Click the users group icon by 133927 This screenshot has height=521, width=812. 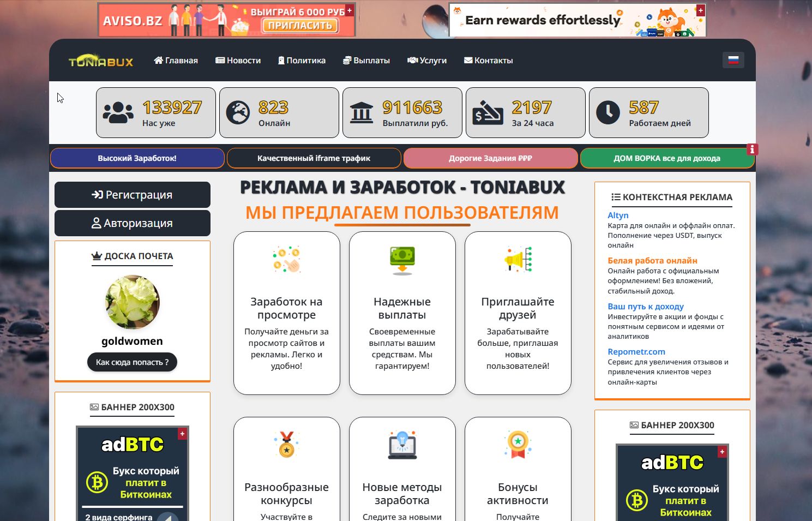point(118,113)
